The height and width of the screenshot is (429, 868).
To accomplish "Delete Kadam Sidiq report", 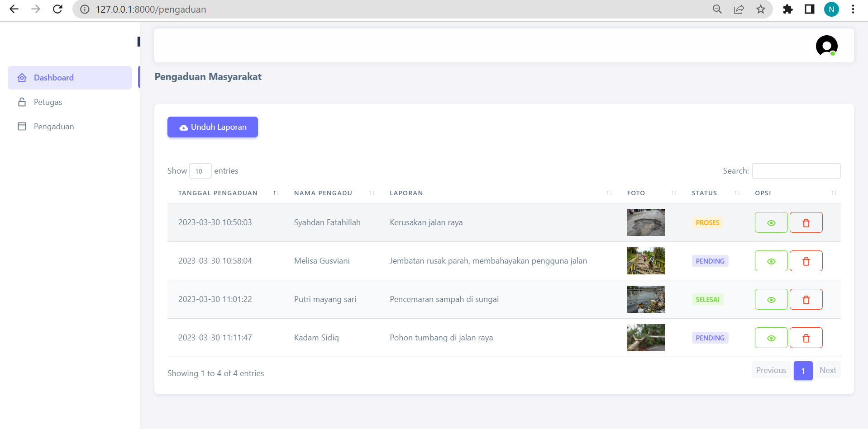I will tap(806, 338).
